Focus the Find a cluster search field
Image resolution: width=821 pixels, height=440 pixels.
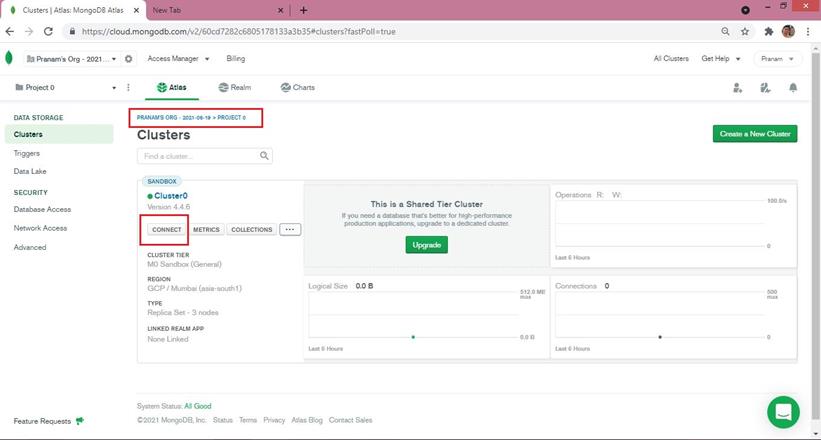point(205,156)
